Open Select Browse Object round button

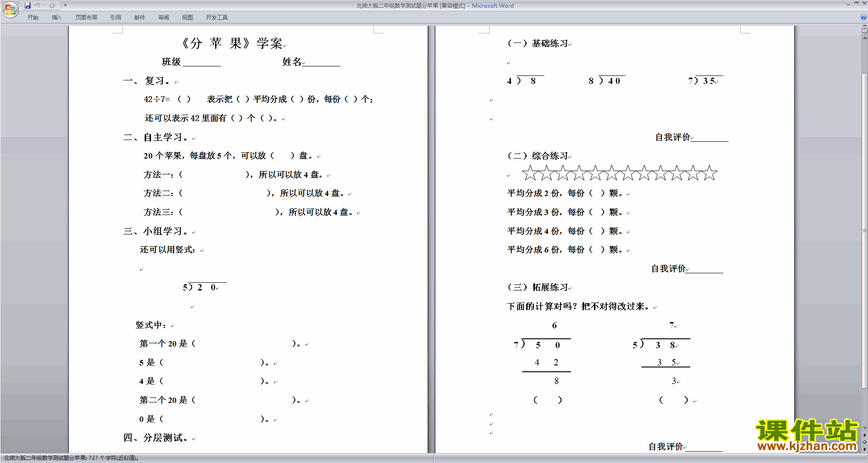pos(864,442)
